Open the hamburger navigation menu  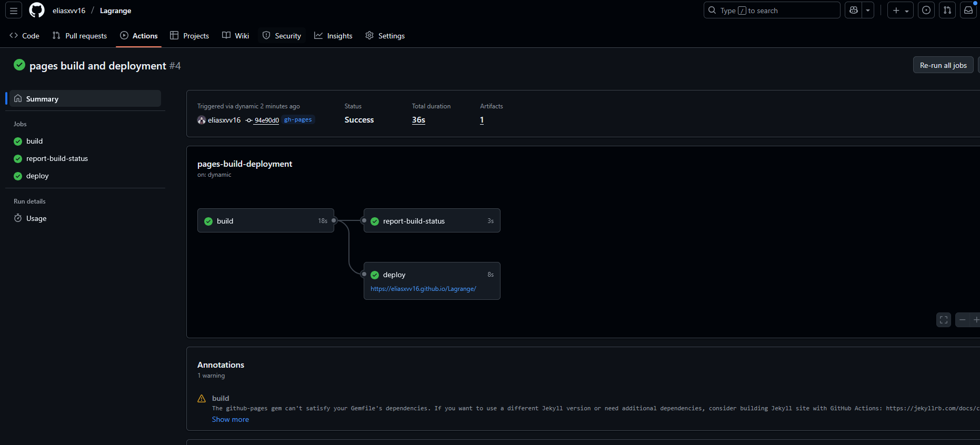(14, 11)
